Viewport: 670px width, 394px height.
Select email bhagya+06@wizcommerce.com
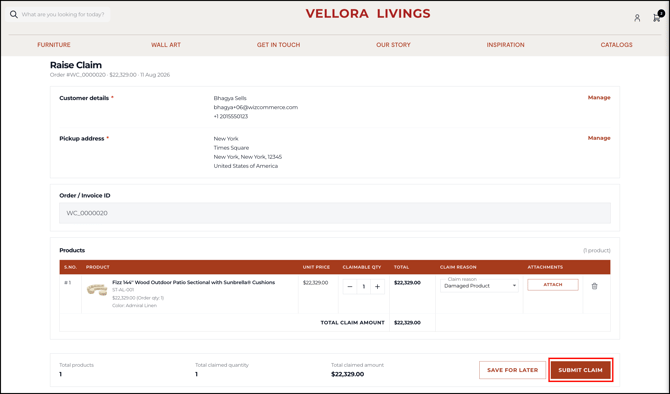(256, 107)
